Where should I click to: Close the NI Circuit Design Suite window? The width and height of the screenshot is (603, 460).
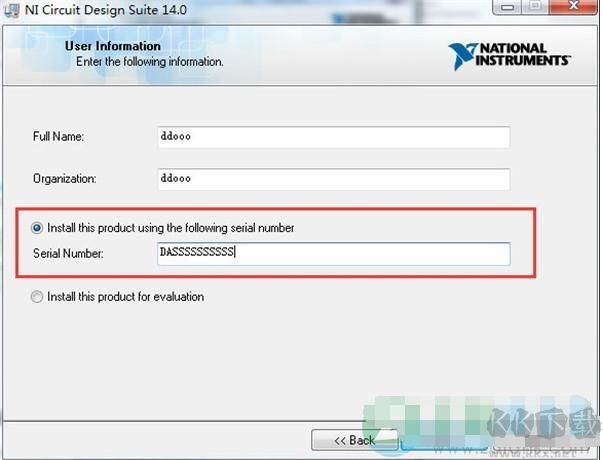573,6
